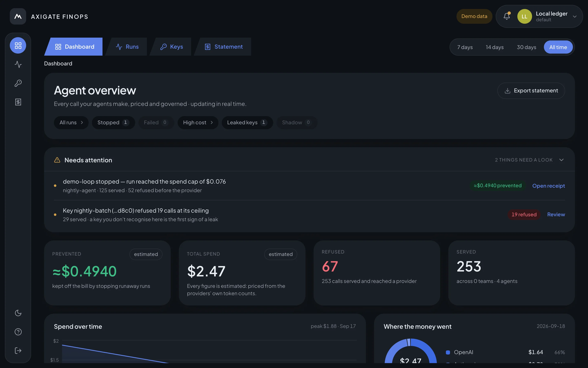Click the Demo data badge

click(474, 16)
